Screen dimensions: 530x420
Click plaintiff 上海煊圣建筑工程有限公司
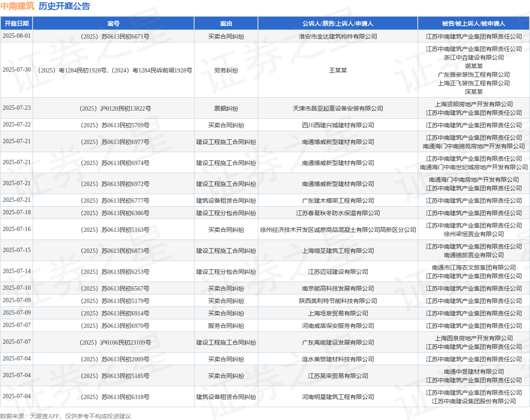(338, 251)
